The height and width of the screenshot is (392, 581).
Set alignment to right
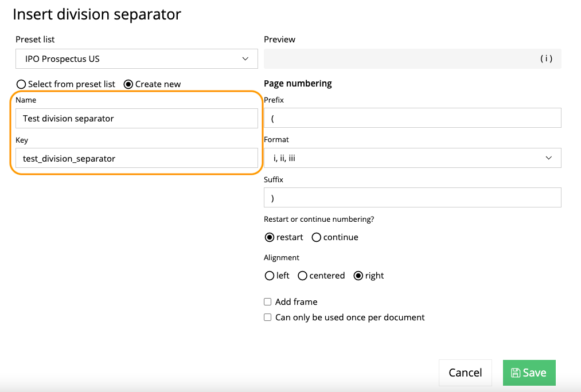tap(358, 276)
